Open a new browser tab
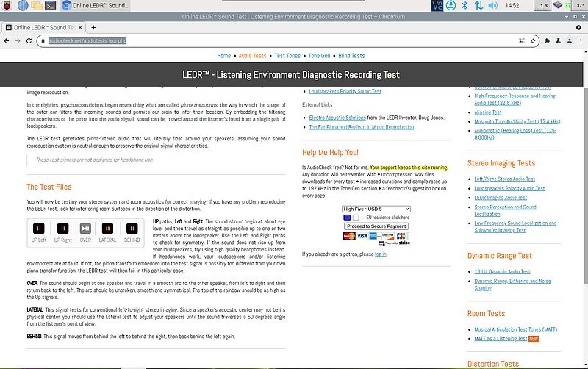 coord(93,27)
